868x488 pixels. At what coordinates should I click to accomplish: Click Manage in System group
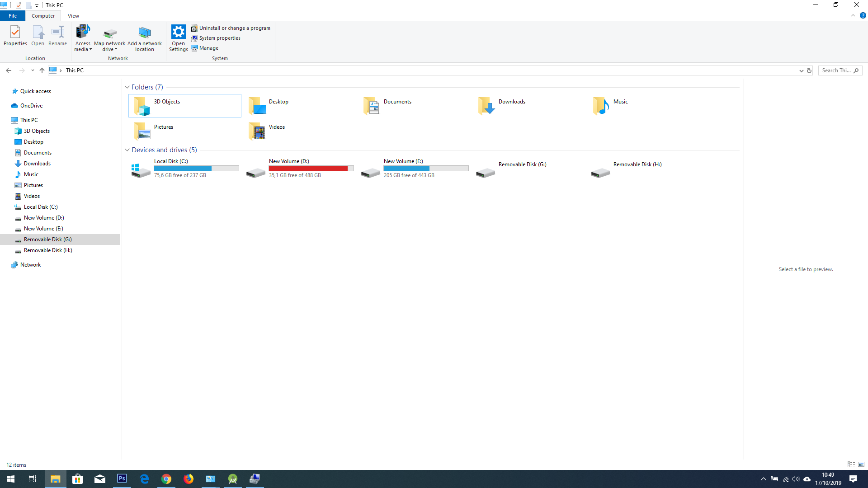point(208,48)
